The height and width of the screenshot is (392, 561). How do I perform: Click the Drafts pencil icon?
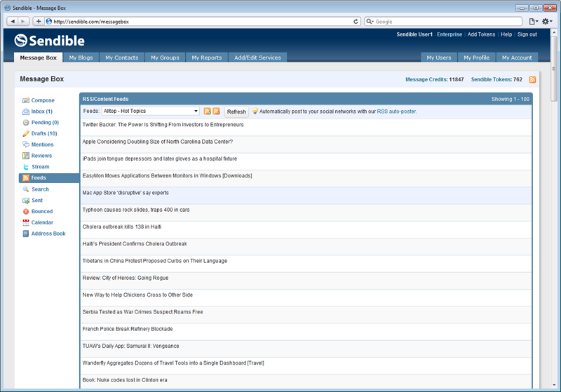(x=26, y=134)
